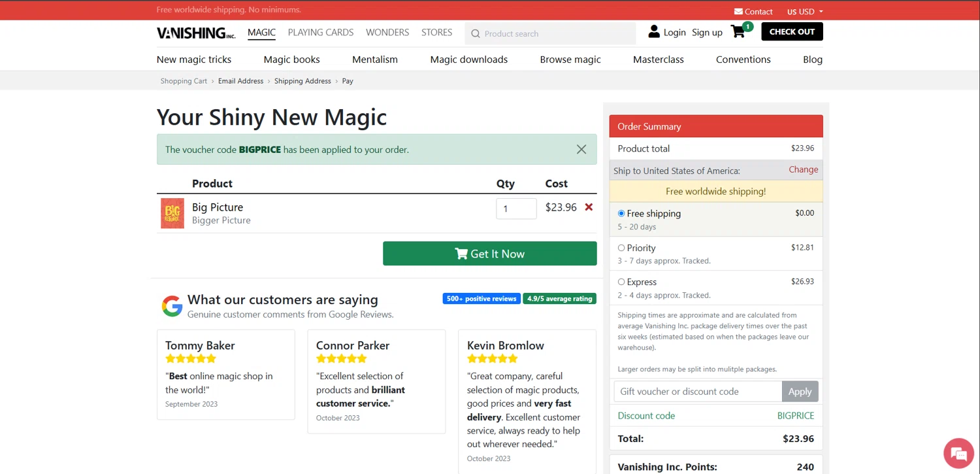This screenshot has width=980, height=474.
Task: Click the Order Summary header
Action: [x=716, y=126]
